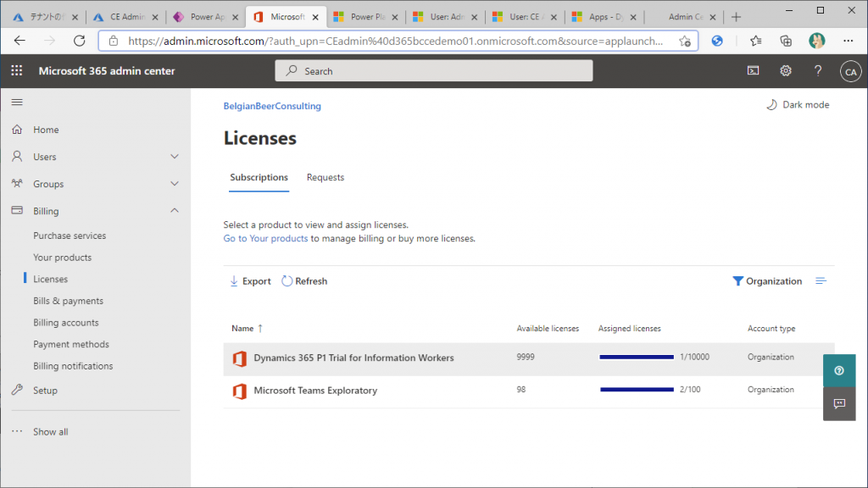Open Your products in Billing menu
This screenshot has width=868, height=488.
click(x=63, y=258)
